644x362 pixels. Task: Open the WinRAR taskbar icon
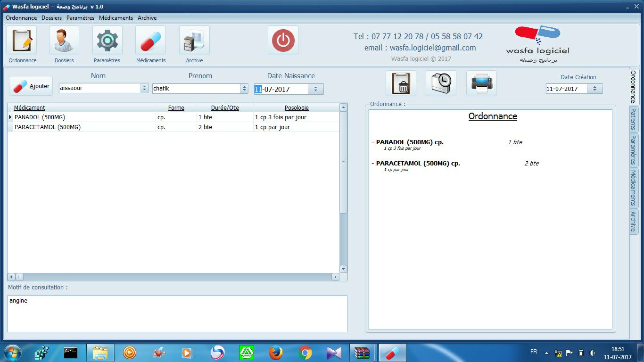[362, 353]
